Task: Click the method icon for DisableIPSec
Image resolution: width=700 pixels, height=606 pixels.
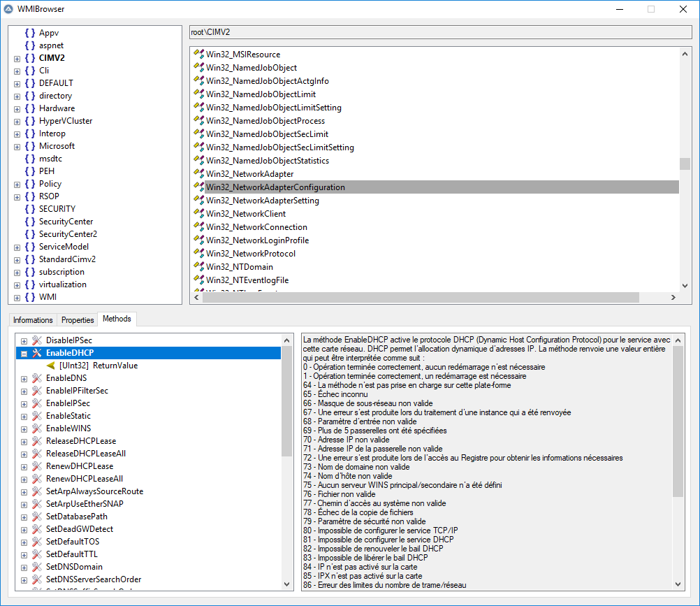Action: click(x=37, y=340)
